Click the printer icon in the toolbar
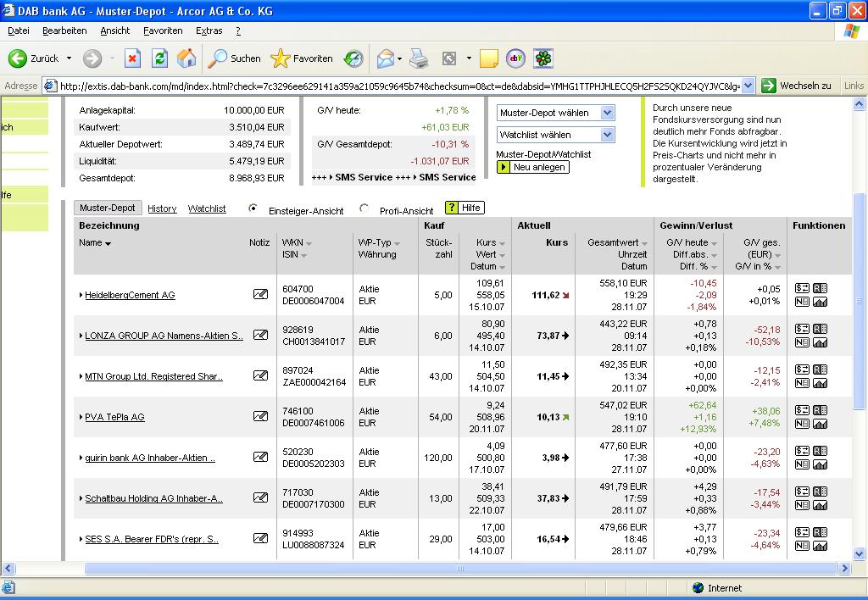The image size is (868, 600). (419, 58)
